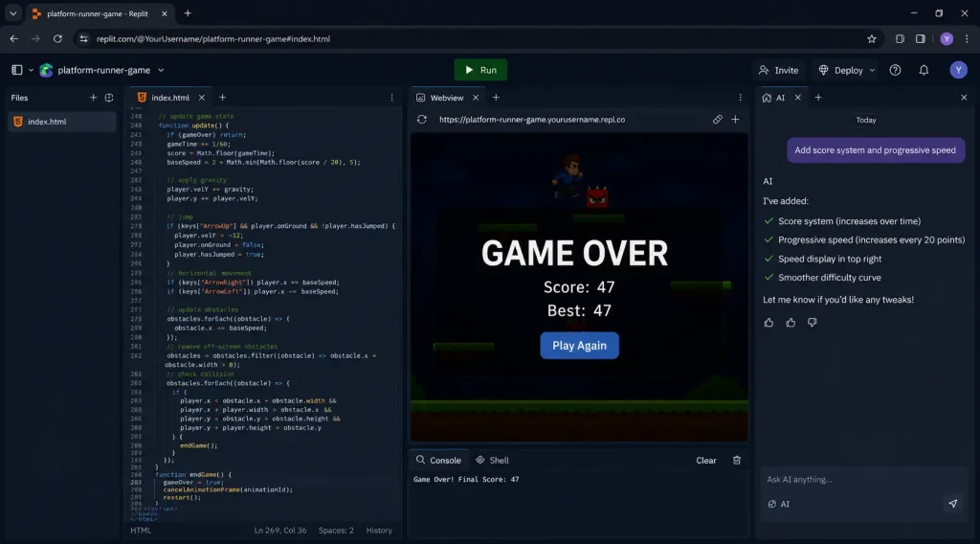The image size is (980, 544).
Task: Open notifications bell
Action: (x=924, y=70)
